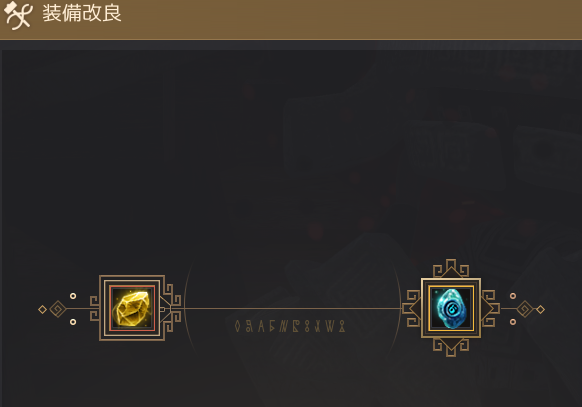Click upper small circle near rune stone slot
The width and height of the screenshot is (582, 407).
click(513, 296)
